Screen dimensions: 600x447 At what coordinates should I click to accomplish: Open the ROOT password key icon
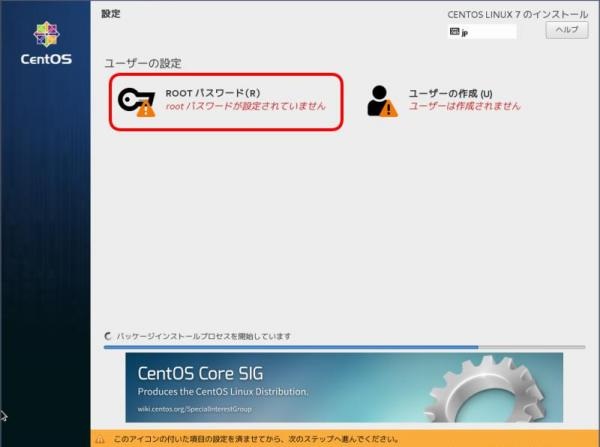pos(137,102)
